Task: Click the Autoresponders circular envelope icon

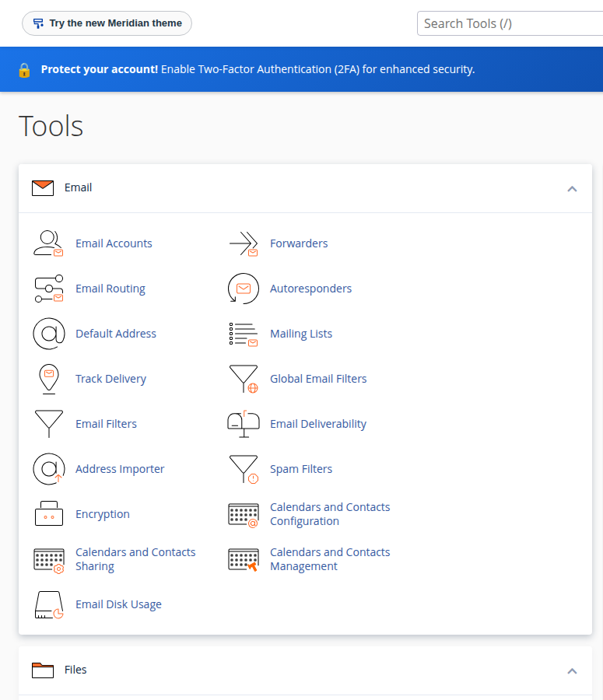Action: click(x=244, y=289)
